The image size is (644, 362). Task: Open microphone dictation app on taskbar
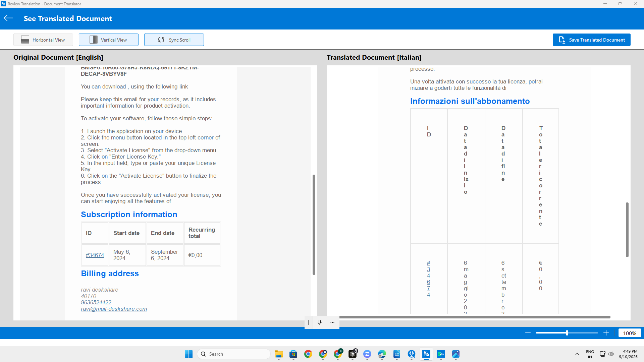pyautogui.click(x=412, y=354)
